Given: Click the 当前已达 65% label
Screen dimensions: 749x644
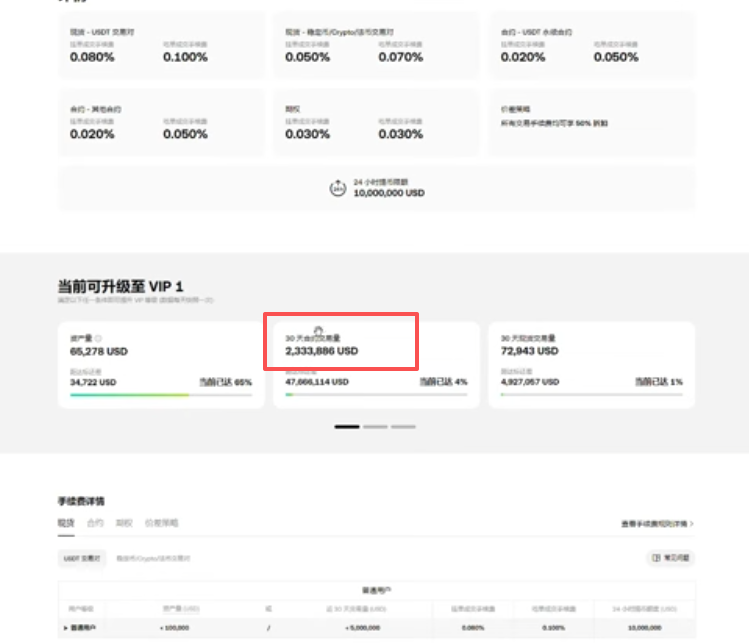Looking at the screenshot, I should tap(225, 382).
